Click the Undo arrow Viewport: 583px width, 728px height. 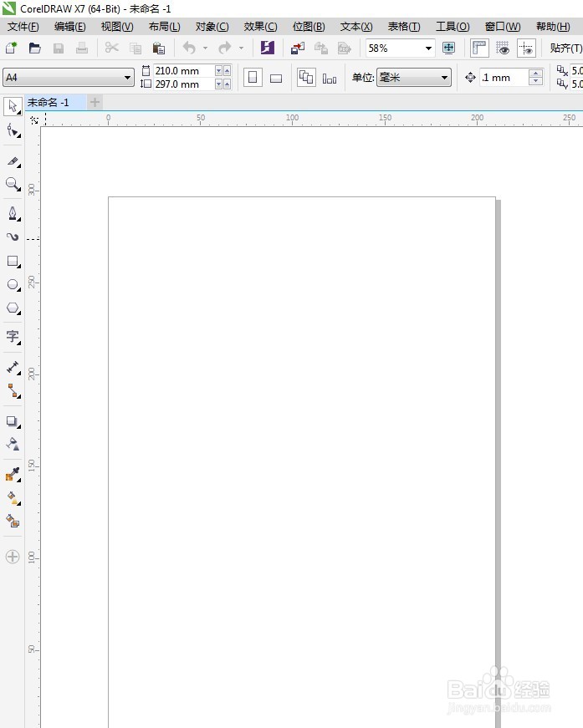click(x=189, y=48)
